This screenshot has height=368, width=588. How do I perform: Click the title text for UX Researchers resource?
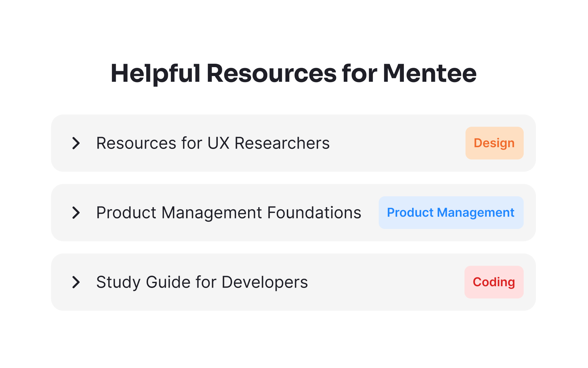coord(213,143)
